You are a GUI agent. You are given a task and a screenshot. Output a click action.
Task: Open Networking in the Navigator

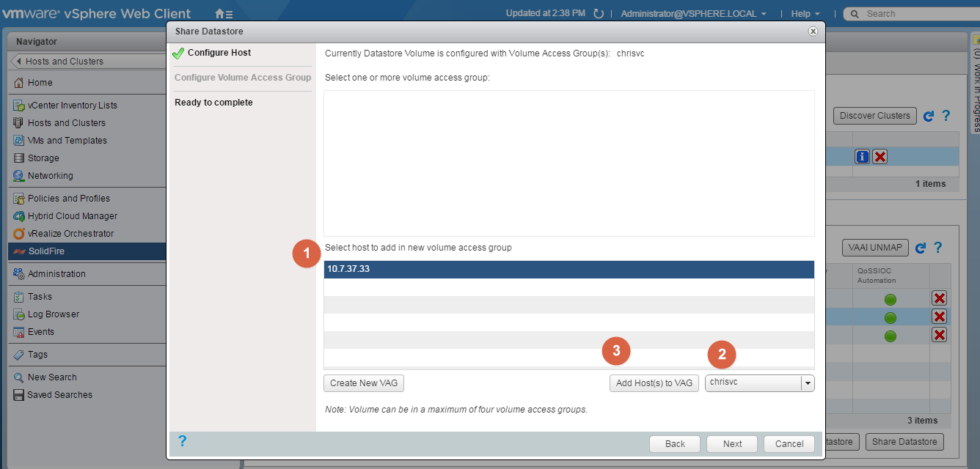coord(50,176)
